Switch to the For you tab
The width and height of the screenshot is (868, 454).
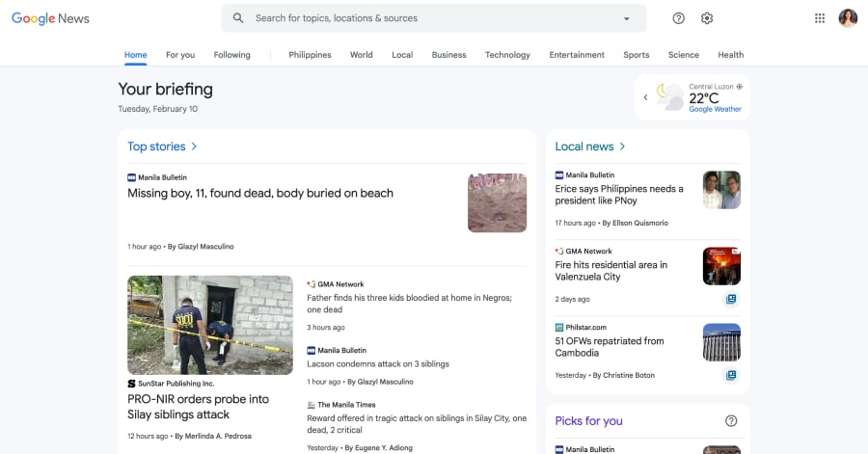[x=180, y=55]
